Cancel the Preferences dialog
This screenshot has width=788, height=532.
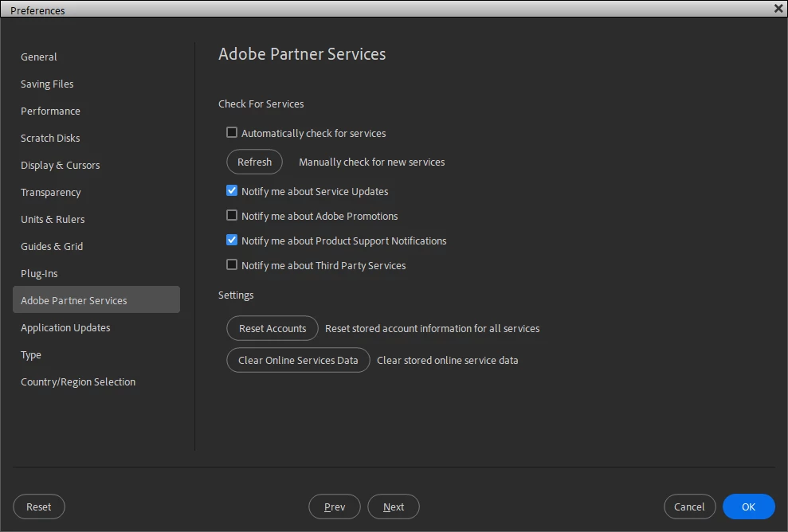point(689,507)
